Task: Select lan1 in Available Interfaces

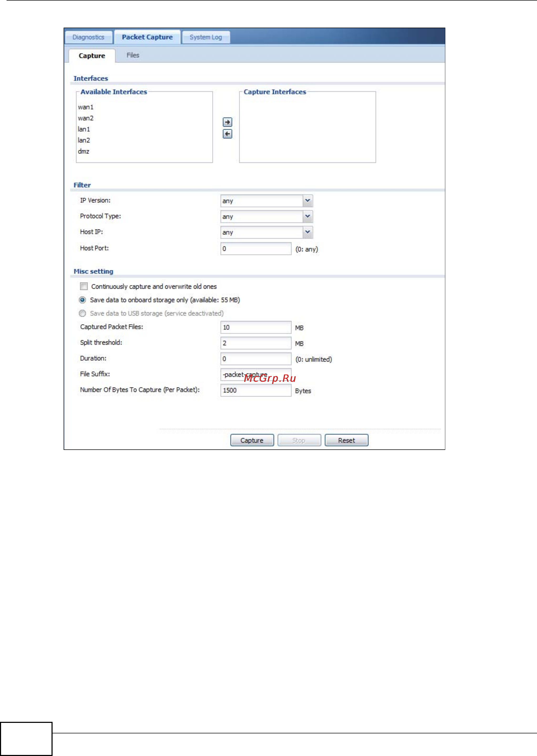Action: pos(84,129)
